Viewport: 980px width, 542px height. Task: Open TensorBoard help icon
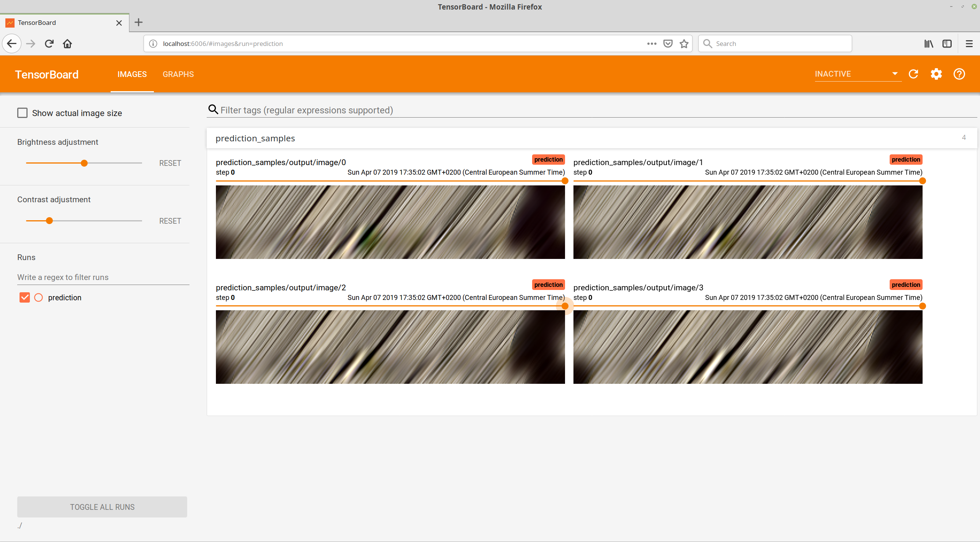(959, 74)
